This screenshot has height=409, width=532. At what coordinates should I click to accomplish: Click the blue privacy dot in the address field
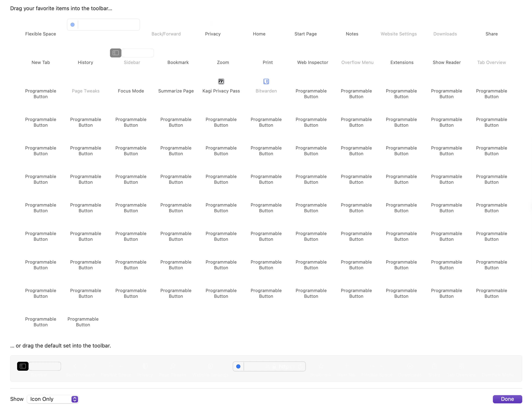(x=73, y=24)
